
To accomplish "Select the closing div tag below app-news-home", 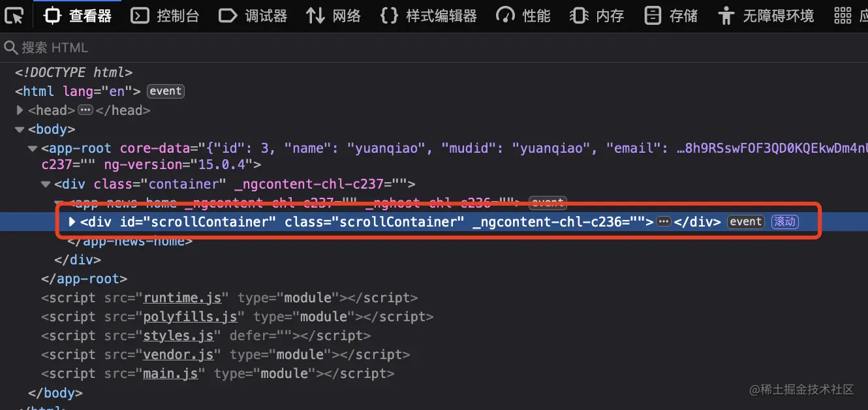I will (x=78, y=260).
